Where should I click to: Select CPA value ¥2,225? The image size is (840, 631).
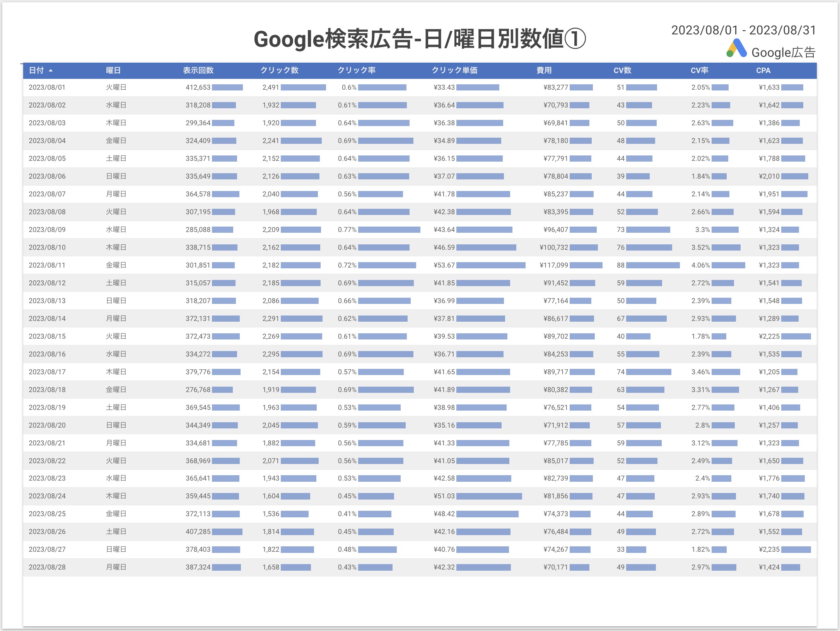point(769,336)
